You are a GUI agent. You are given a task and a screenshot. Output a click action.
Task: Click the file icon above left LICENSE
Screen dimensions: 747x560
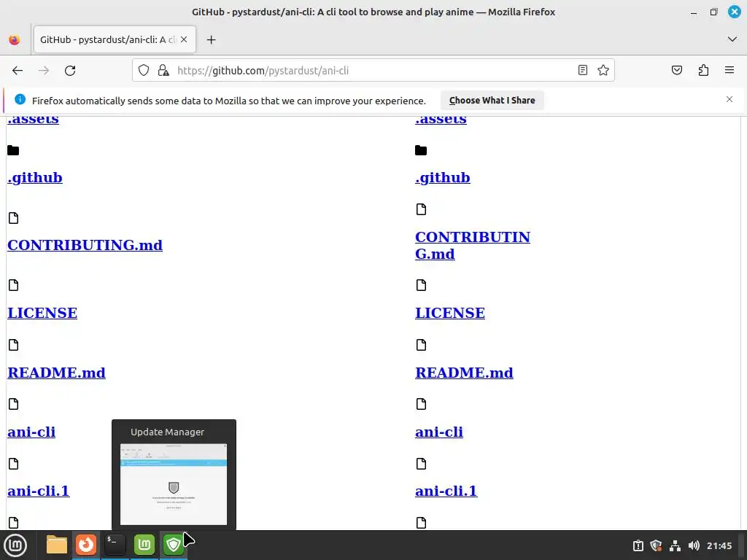pos(13,285)
